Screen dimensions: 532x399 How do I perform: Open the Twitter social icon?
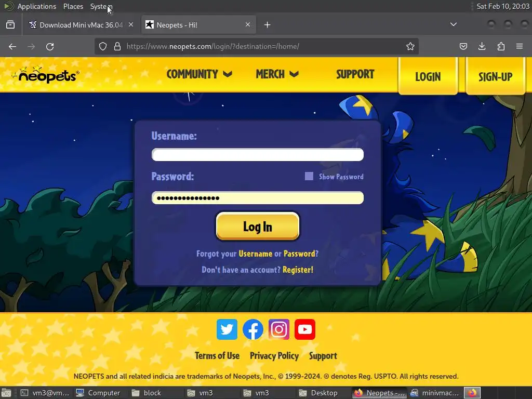pos(227,329)
